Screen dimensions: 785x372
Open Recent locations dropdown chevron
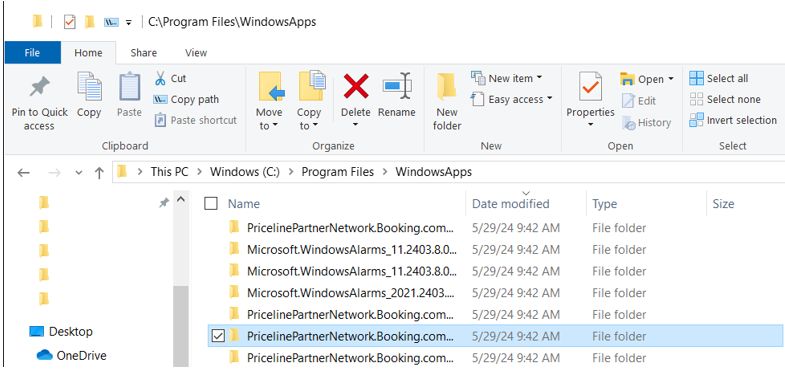tap(78, 173)
